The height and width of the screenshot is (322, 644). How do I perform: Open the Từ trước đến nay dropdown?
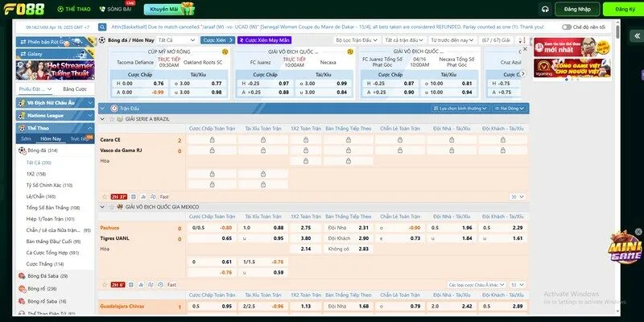click(452, 39)
